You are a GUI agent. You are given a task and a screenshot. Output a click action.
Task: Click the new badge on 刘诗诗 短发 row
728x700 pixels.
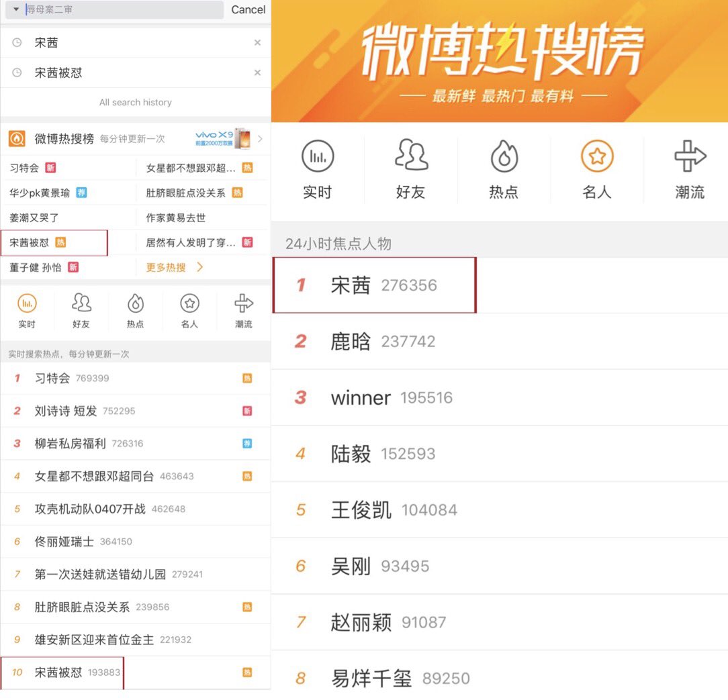(x=247, y=411)
